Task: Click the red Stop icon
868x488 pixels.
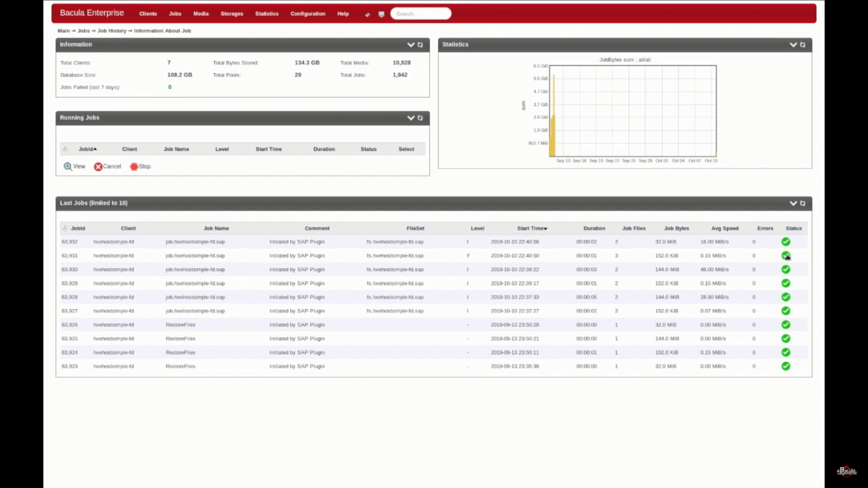Action: click(134, 167)
